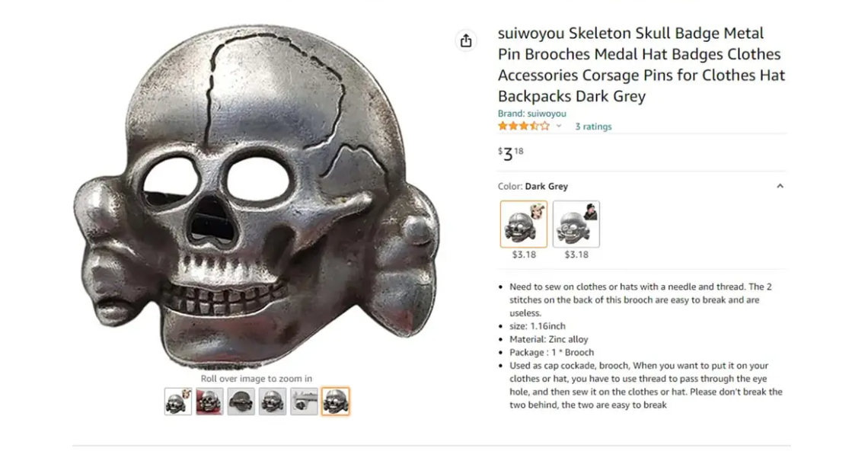Screen dimensions: 868x458
Task: Collapse the Color: Dark Grey options chevron
Action: 780,186
